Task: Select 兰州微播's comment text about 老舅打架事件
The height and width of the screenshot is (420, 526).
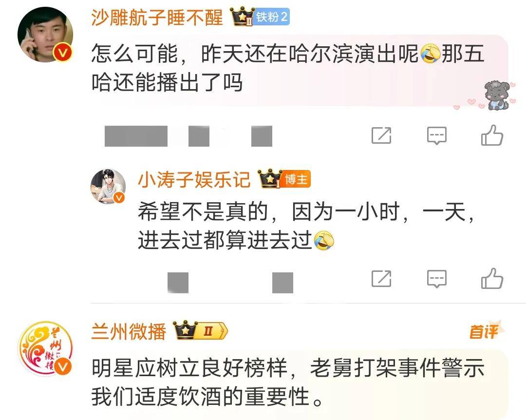Action: pos(288,382)
